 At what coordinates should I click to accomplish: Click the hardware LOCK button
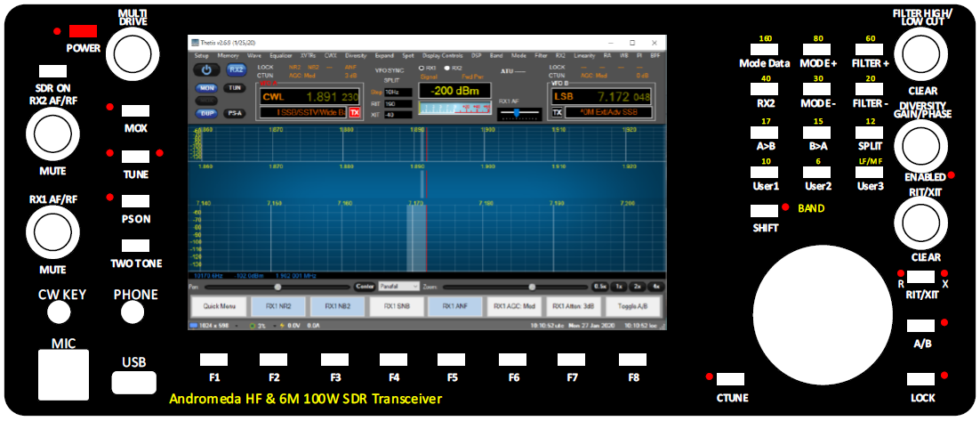(921, 378)
